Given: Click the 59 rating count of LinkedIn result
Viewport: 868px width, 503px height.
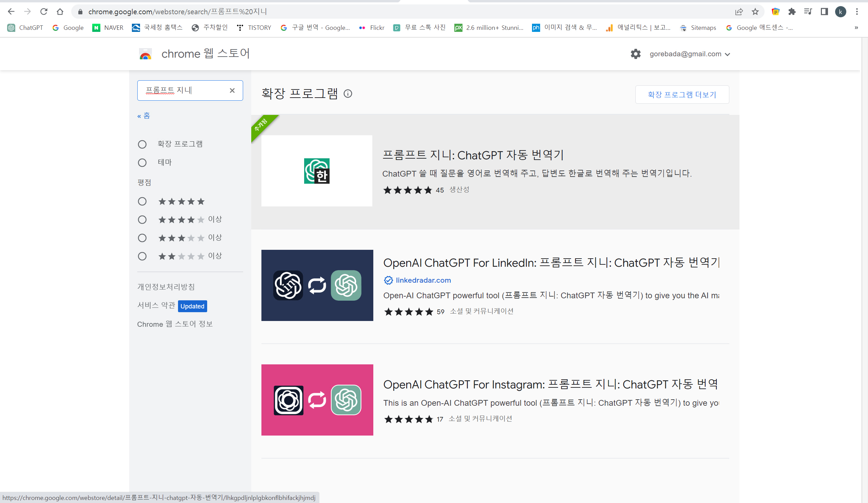Looking at the screenshot, I should [440, 312].
